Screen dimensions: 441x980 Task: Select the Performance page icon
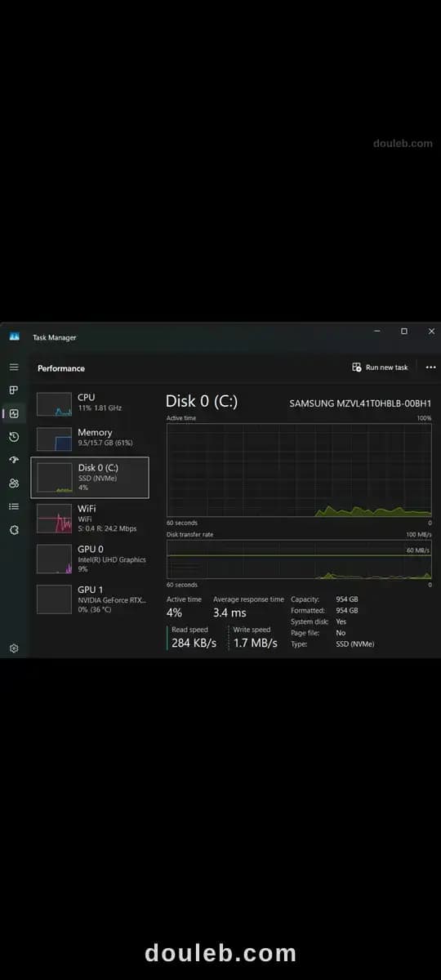click(14, 413)
